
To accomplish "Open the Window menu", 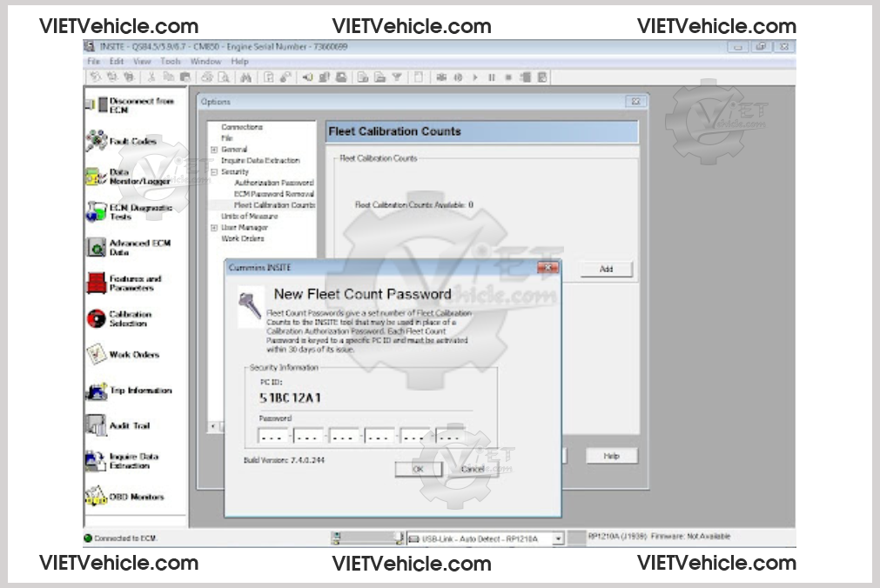I will tap(205, 62).
